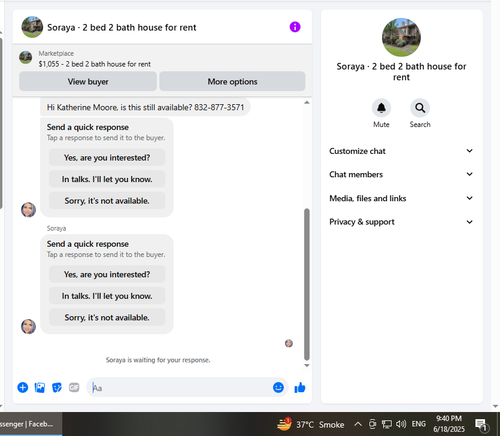Click "Hi Katherine Moore" message bubble
Image resolution: width=500 pixels, height=436 pixels.
point(145,107)
